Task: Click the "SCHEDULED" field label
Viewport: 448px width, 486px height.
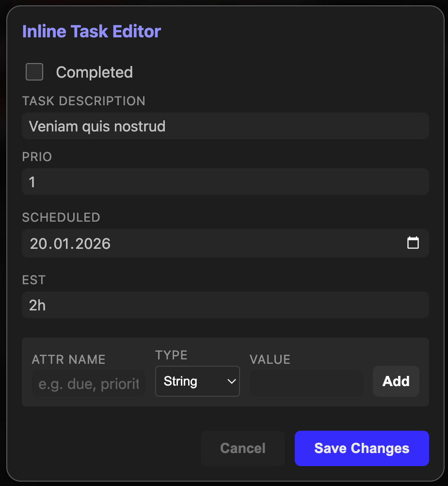Action: tap(61, 217)
